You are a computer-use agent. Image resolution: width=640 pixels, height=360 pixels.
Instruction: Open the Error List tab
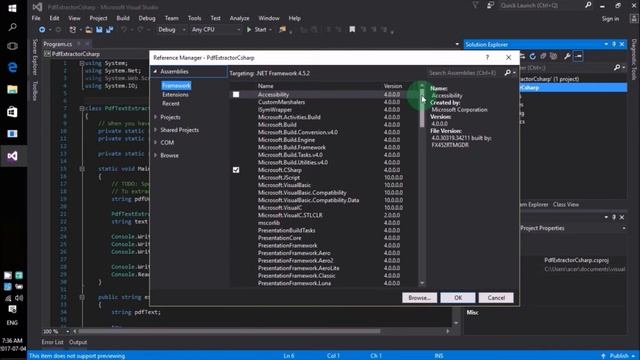point(52,342)
